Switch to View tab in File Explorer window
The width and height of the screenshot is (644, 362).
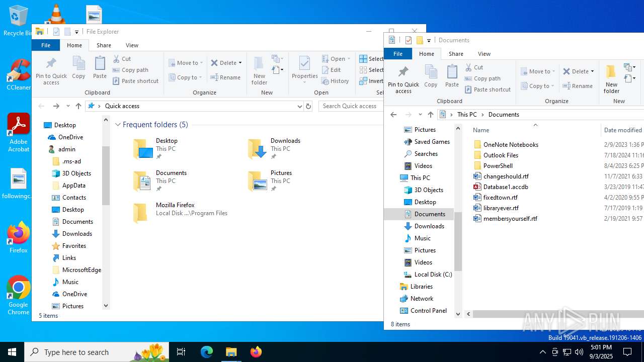[132, 45]
